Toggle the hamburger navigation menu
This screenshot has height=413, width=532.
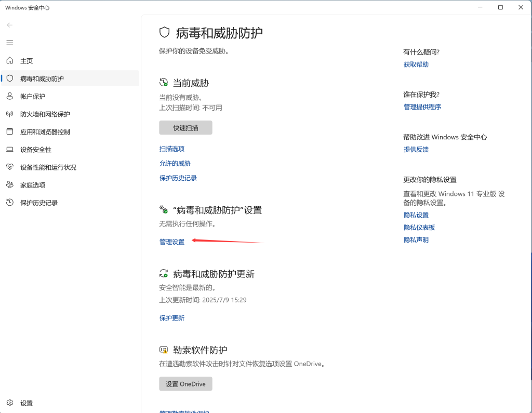click(x=10, y=43)
